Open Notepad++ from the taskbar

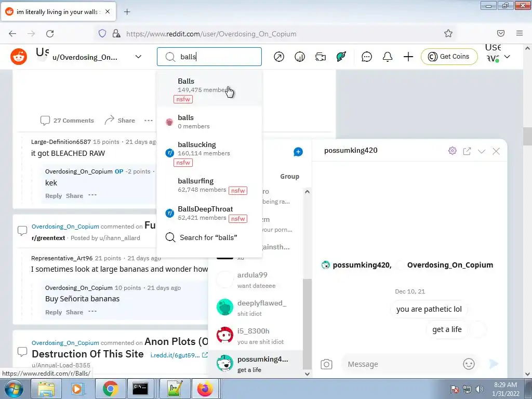coord(175,389)
